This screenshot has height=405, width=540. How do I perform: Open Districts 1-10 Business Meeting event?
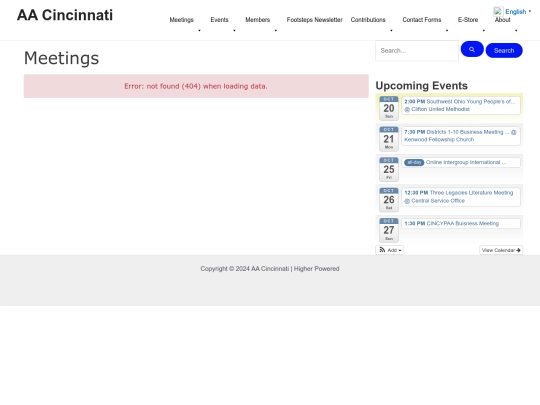pos(461,136)
